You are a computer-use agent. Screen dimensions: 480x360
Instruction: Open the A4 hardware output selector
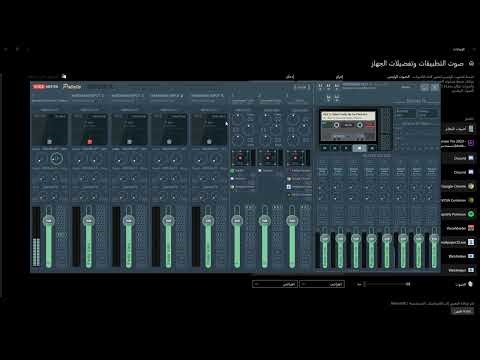point(329,98)
